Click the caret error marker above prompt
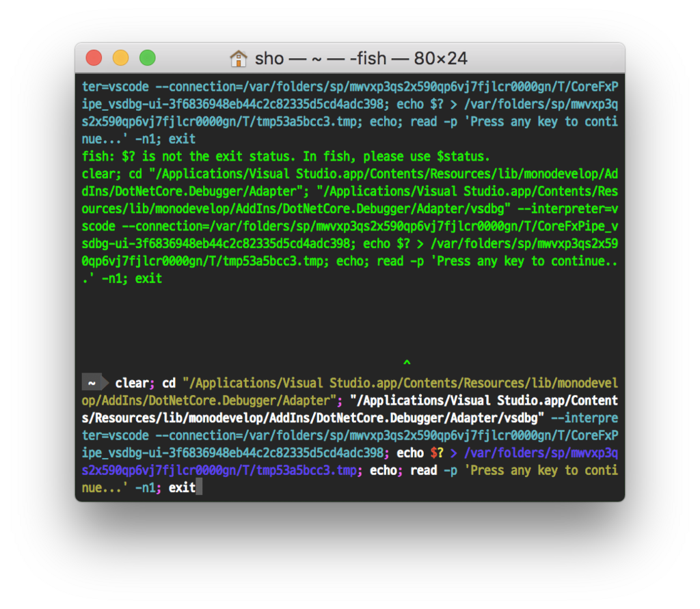This screenshot has width=700, height=609. click(x=407, y=362)
